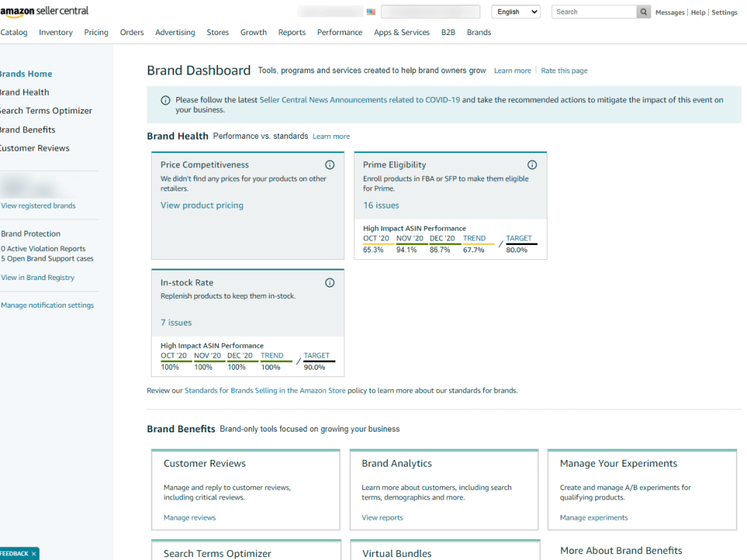Open Help link in header
Screen dimensions: 747x560
(x=698, y=13)
